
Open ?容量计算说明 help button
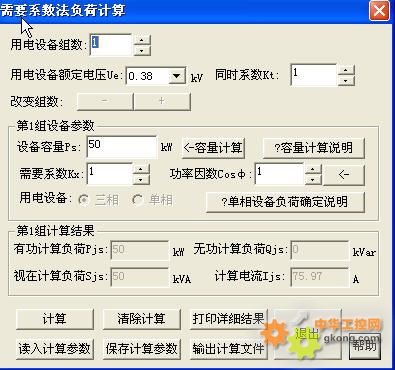pyautogui.click(x=314, y=148)
